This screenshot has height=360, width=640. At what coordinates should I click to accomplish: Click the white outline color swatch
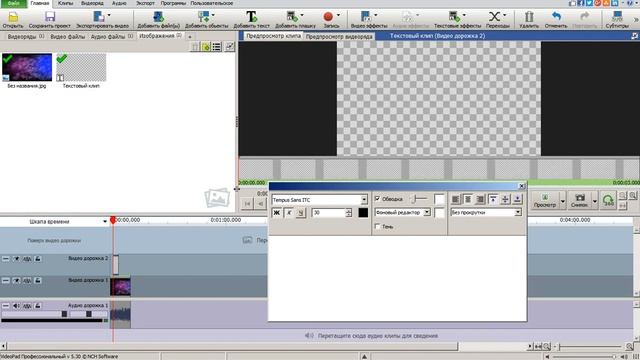point(439,199)
